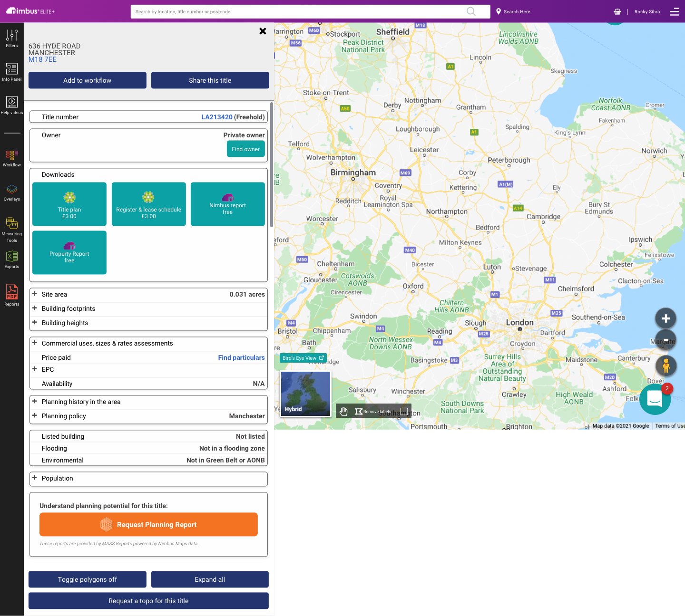Open the Rocky Sihra account menu

(x=647, y=11)
